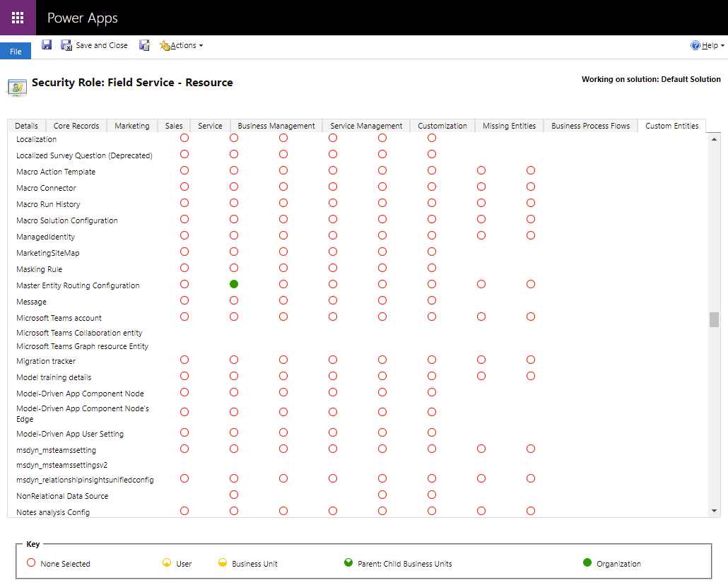Image resolution: width=728 pixels, height=585 pixels.
Task: Switch to the Core Records tab
Action: 76,126
